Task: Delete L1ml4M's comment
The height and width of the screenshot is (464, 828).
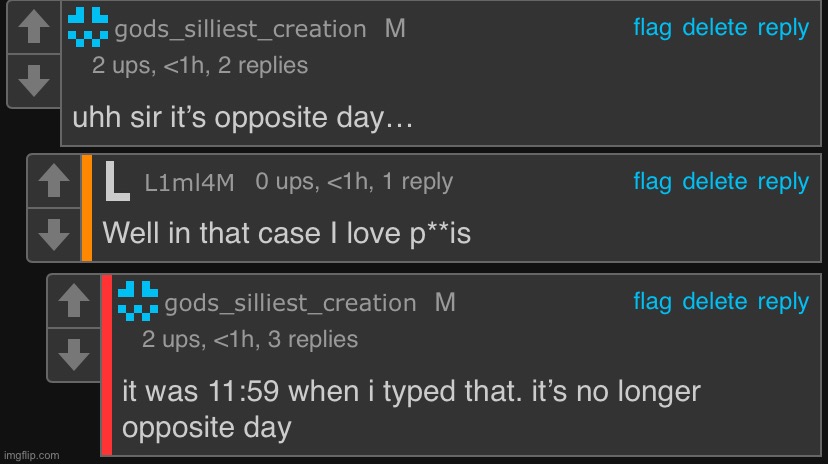Action: pos(714,182)
